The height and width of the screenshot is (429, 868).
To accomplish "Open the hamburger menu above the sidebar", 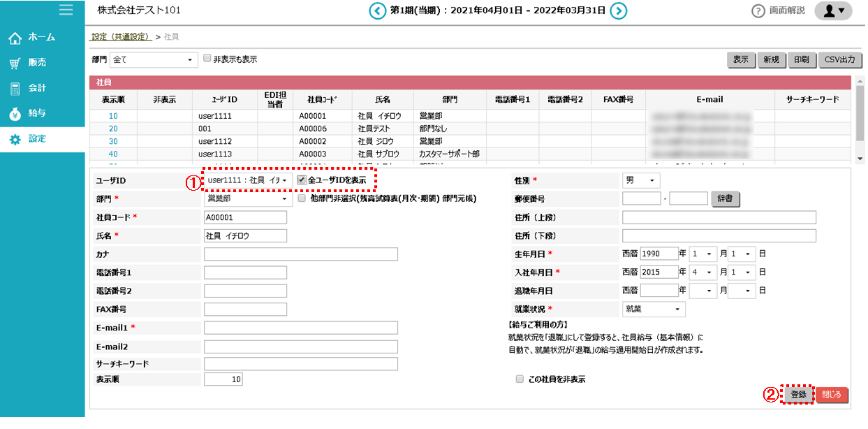I will pos(66,10).
